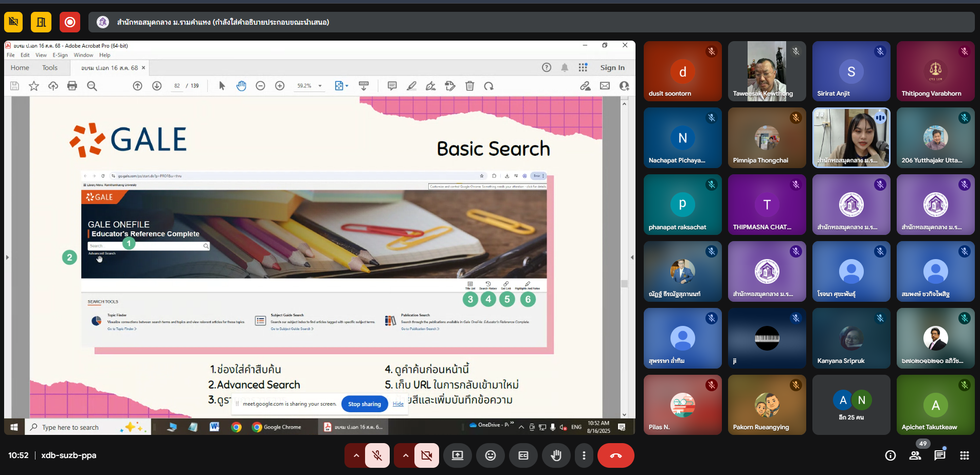Viewport: 980px width, 475px height.
Task: Click the Acrobat notifications bell icon
Action: [x=565, y=67]
